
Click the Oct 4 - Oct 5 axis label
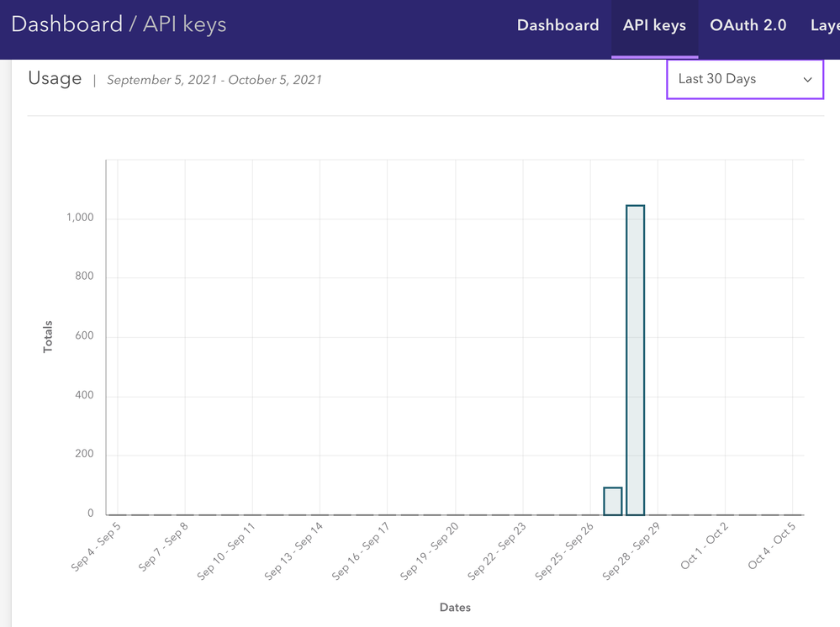[773, 545]
